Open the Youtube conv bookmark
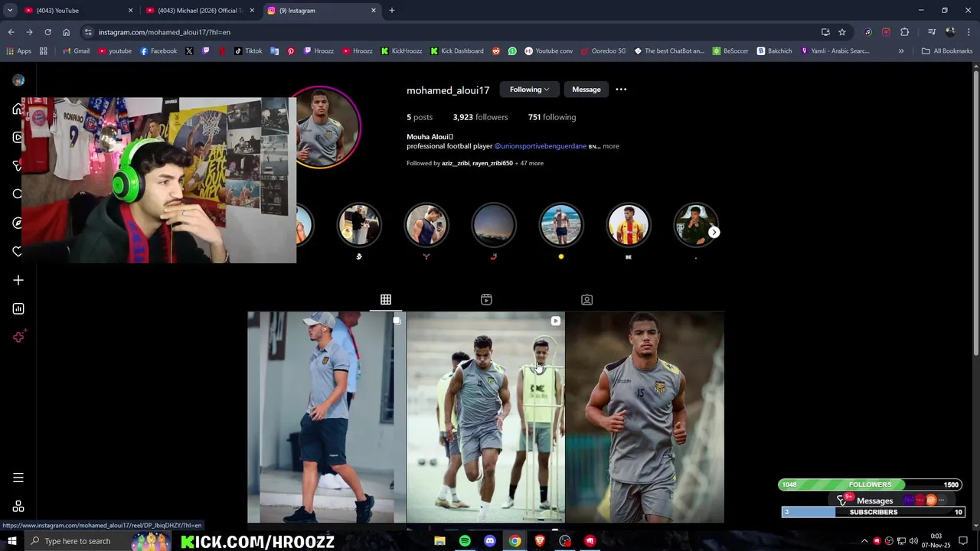This screenshot has width=980, height=551. pos(548,51)
